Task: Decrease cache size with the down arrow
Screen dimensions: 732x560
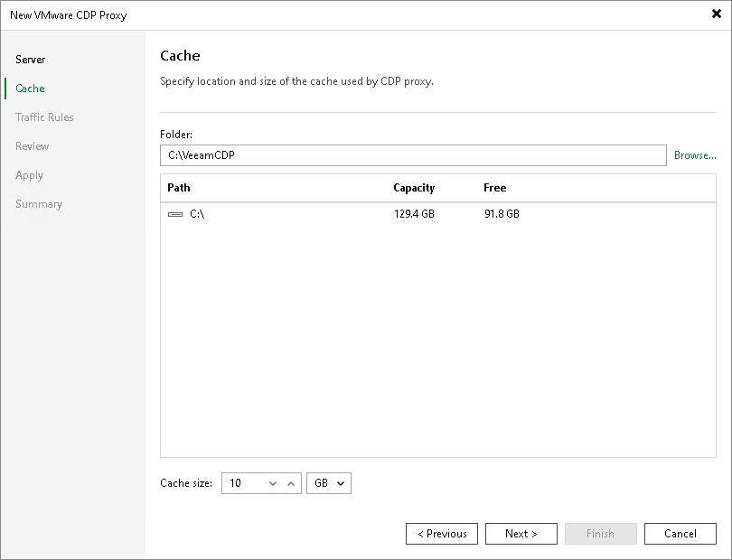Action: (273, 483)
